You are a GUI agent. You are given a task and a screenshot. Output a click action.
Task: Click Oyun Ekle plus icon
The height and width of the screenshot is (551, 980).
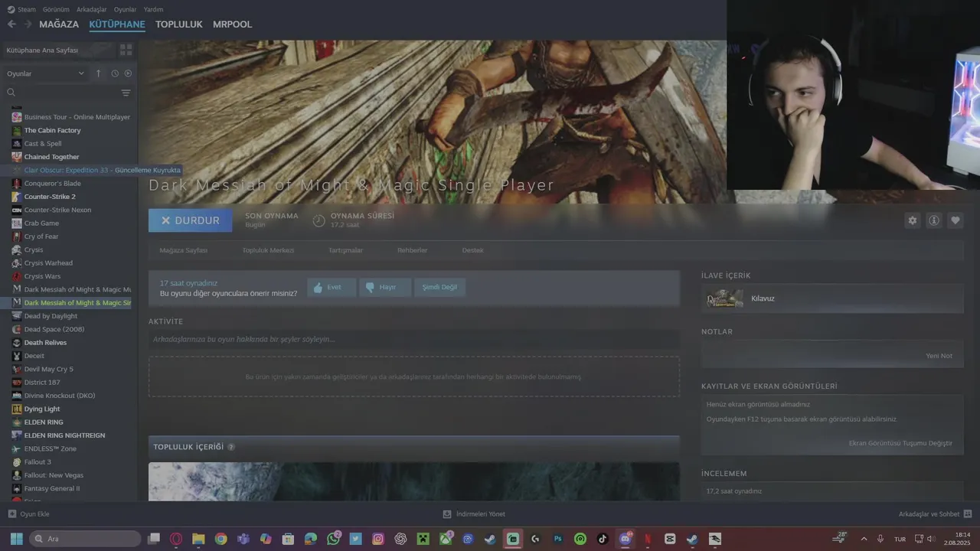[11, 514]
